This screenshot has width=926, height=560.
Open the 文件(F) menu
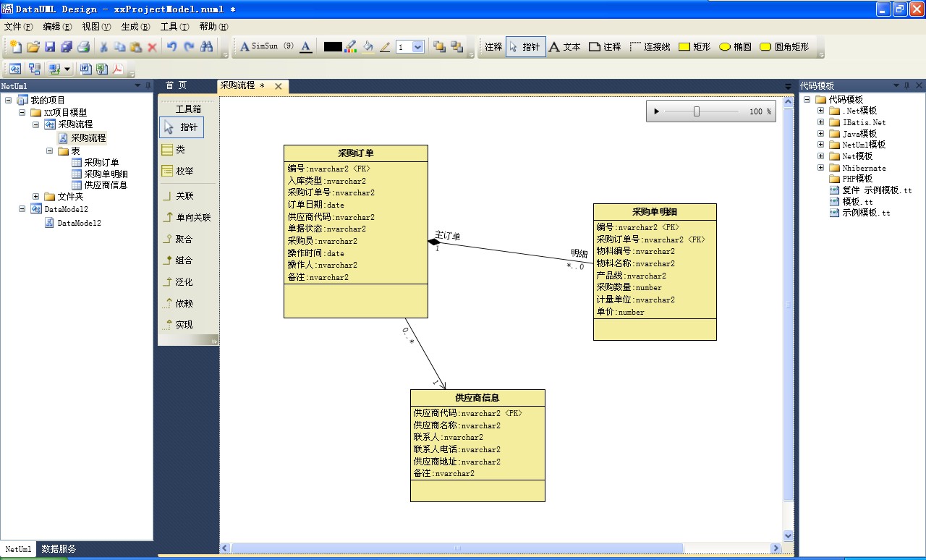tap(19, 27)
